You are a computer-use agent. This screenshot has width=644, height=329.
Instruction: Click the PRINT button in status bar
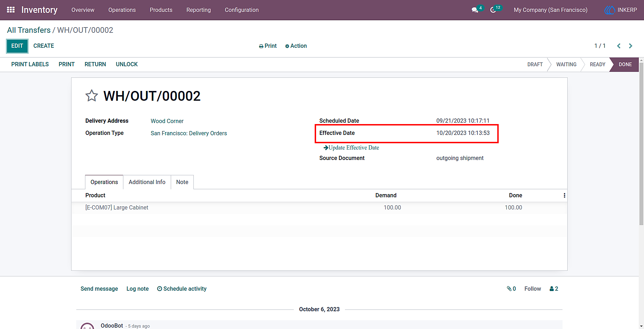67,64
